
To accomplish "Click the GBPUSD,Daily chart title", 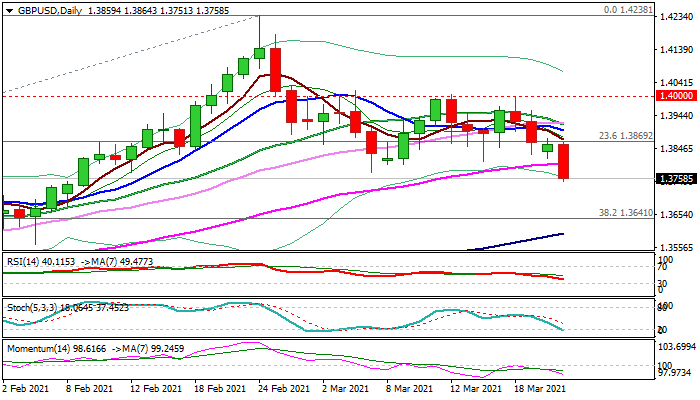I will click(x=40, y=7).
